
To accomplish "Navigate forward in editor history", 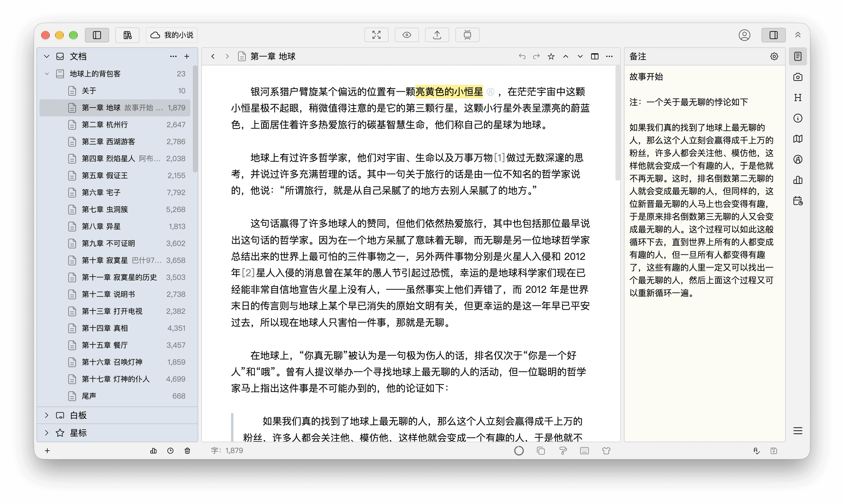I will coord(227,56).
